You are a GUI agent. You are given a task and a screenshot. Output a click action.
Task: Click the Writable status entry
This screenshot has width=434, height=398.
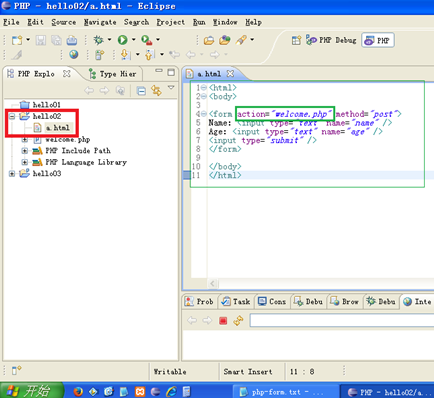(x=170, y=372)
